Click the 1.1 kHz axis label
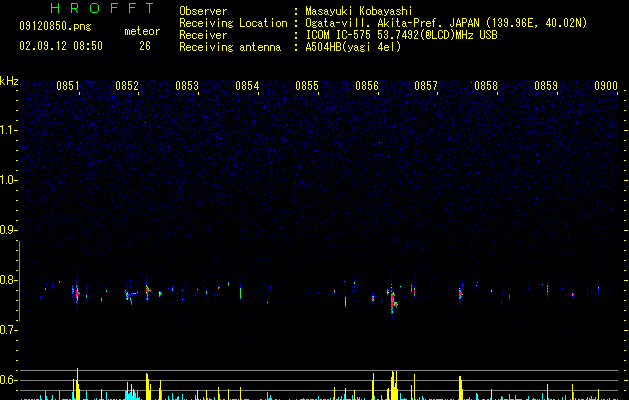Screen dimensions: 629x400 click(x=8, y=130)
